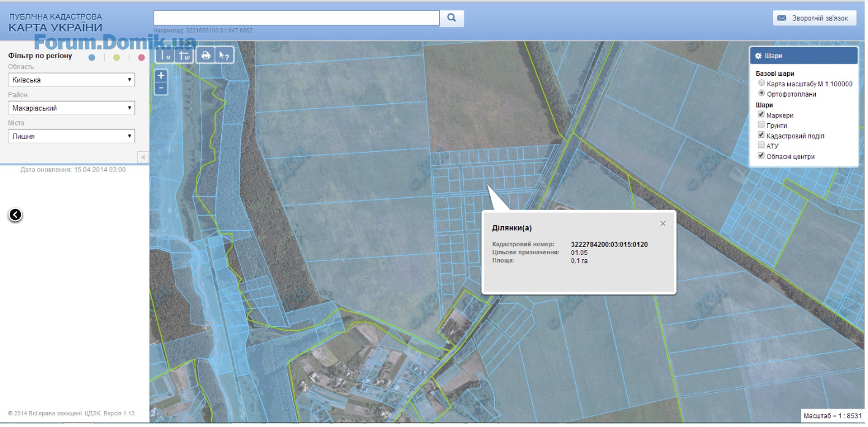Select the area measurement tool
Image resolution: width=868 pixels, height=427 pixels.
[x=184, y=56]
